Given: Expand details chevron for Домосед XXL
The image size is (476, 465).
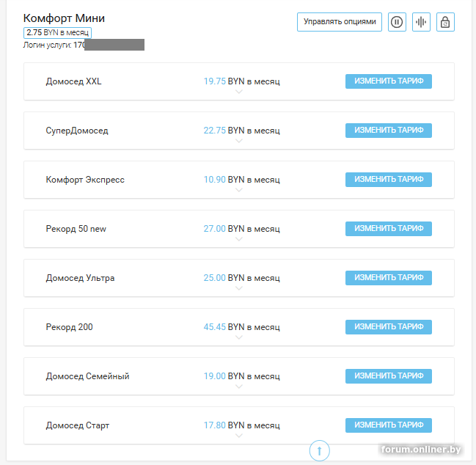Looking at the screenshot, I should tap(239, 92).
